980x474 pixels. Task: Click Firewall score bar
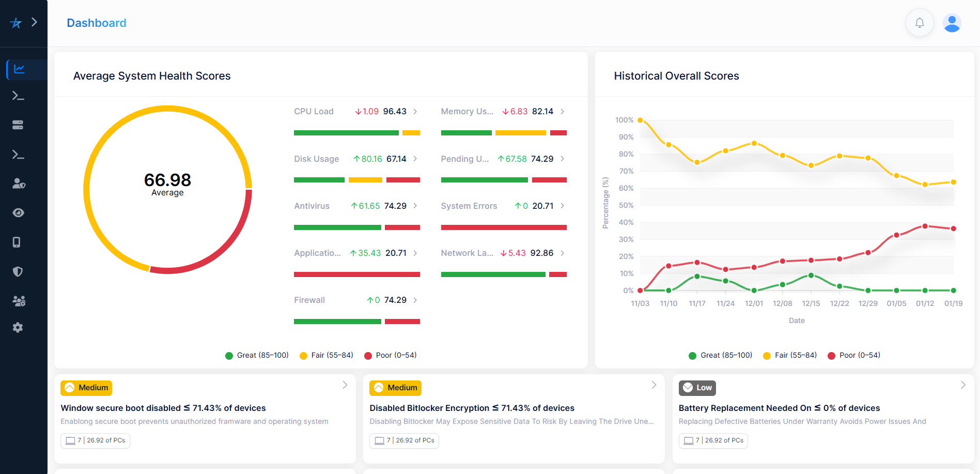(x=357, y=322)
